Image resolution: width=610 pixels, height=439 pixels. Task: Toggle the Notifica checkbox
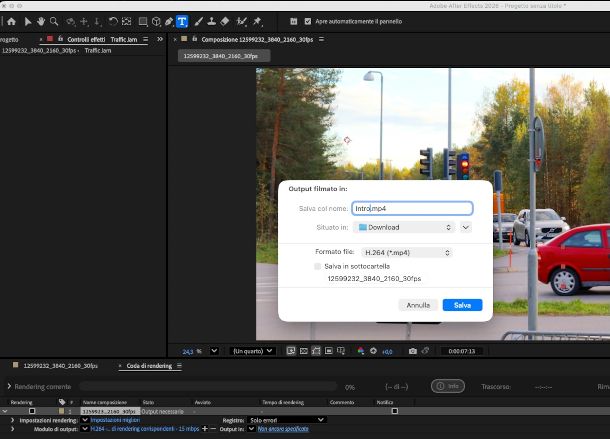click(394, 411)
